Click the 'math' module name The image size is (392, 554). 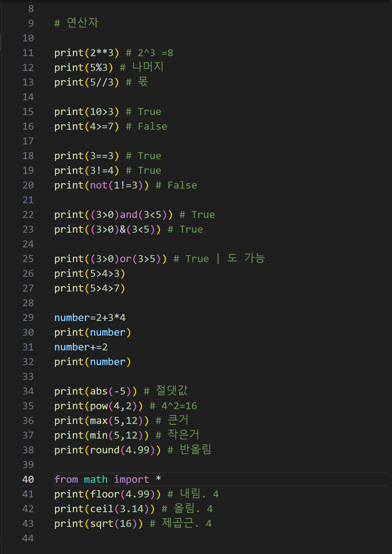pyautogui.click(x=96, y=479)
